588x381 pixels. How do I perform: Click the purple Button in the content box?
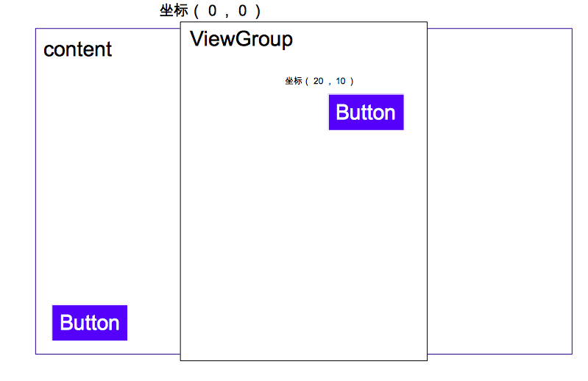pyautogui.click(x=90, y=323)
